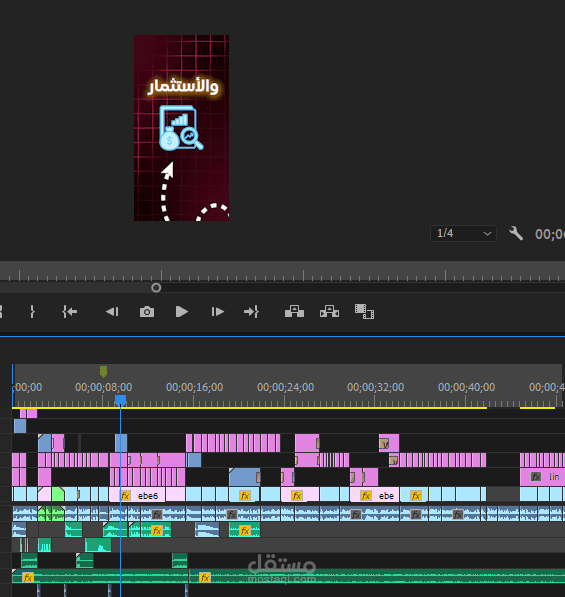The image size is (565, 597).
Task: Step forward one frame
Action: click(x=217, y=312)
